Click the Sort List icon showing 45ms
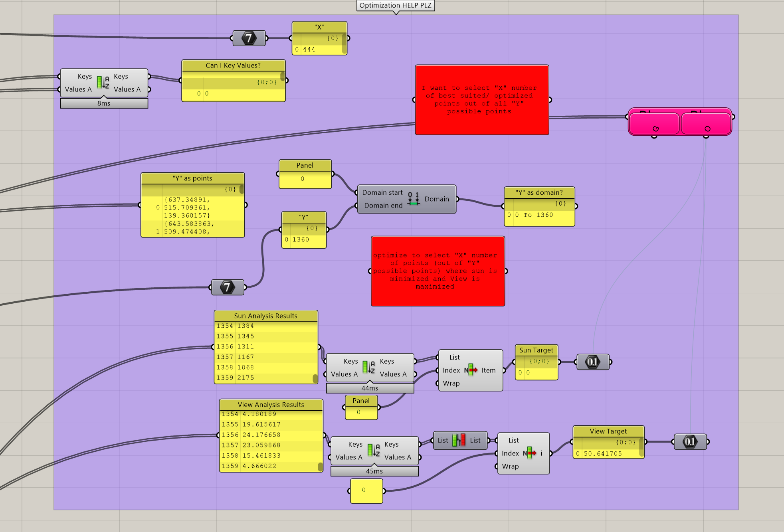The height and width of the screenshot is (532, 784). click(374, 450)
